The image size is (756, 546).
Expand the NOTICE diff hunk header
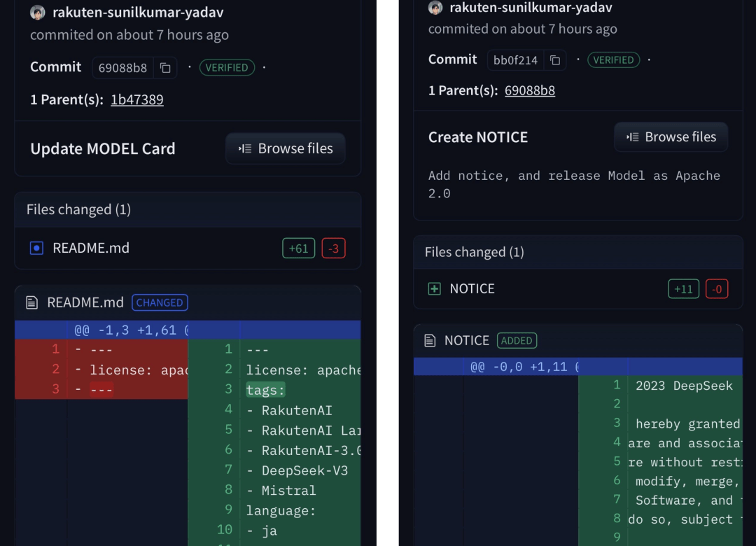[524, 367]
